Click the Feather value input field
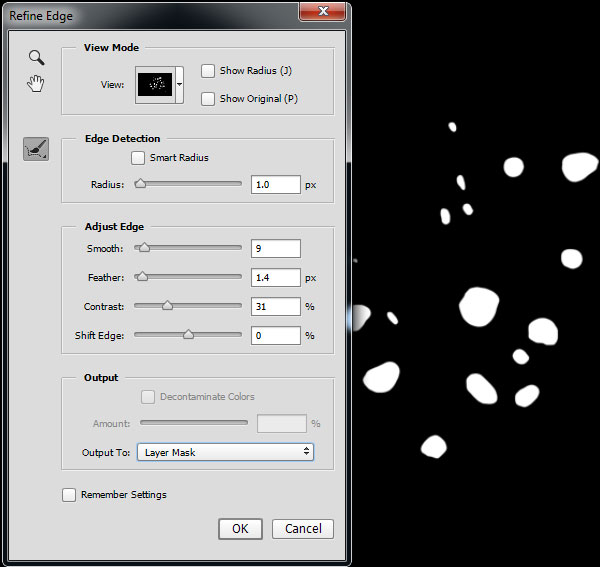 point(276,277)
